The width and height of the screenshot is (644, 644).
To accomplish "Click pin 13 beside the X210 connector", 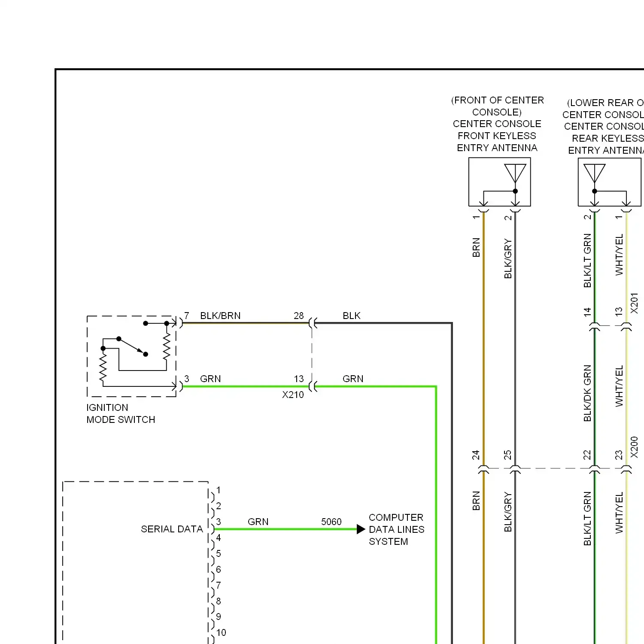I will point(299,379).
